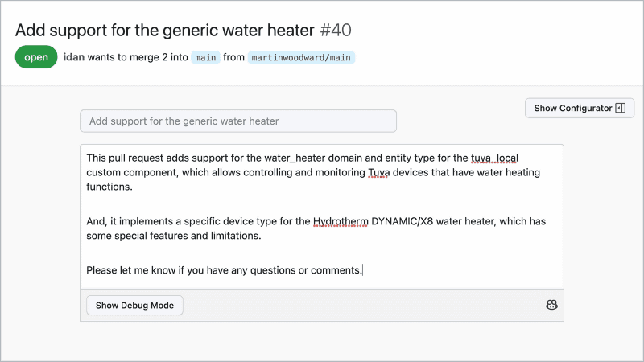The image size is (644, 362).
Task: Click the sidebar panel icon beside Show Configurator
Action: 620,108
